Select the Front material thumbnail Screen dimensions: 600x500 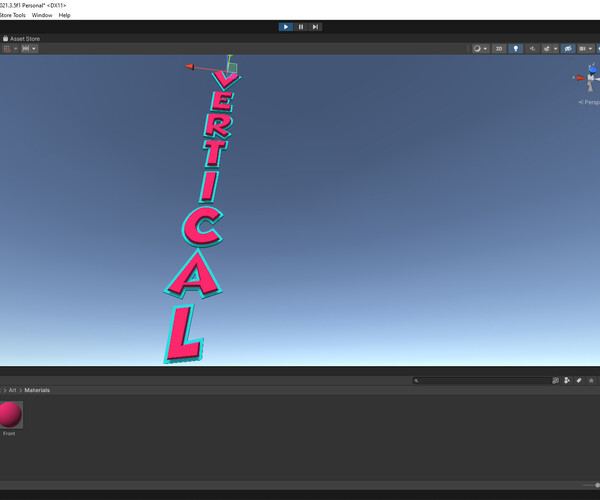pos(10,415)
